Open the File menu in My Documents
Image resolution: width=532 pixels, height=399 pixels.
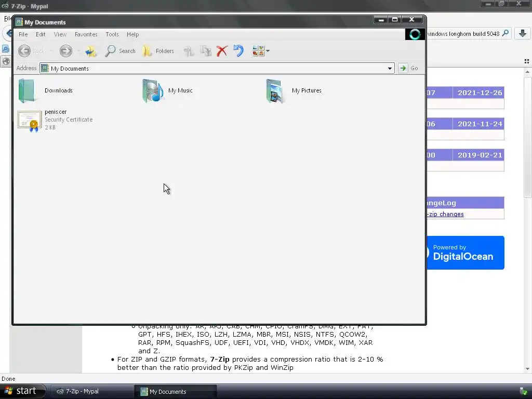(x=23, y=34)
